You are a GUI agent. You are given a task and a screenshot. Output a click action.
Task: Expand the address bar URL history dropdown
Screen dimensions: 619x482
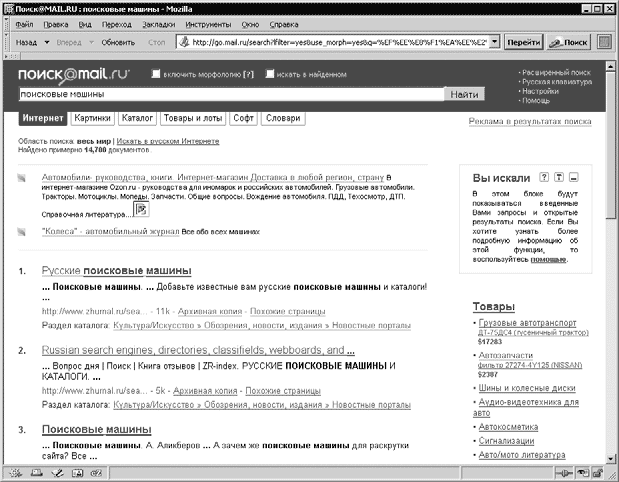pos(495,42)
